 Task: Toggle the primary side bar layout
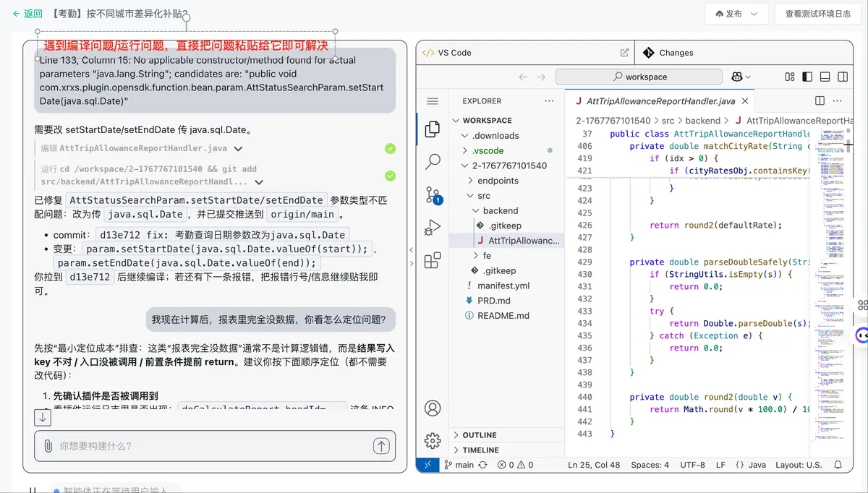click(807, 77)
